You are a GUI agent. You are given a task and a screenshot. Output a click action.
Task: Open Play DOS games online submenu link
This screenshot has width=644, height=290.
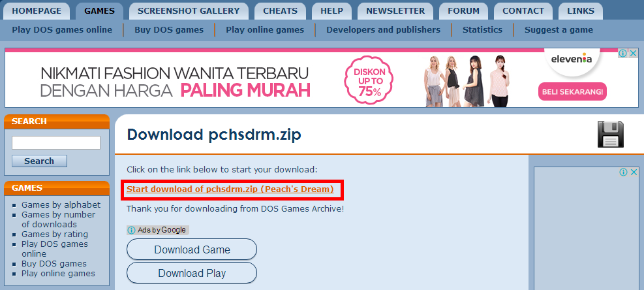point(62,29)
